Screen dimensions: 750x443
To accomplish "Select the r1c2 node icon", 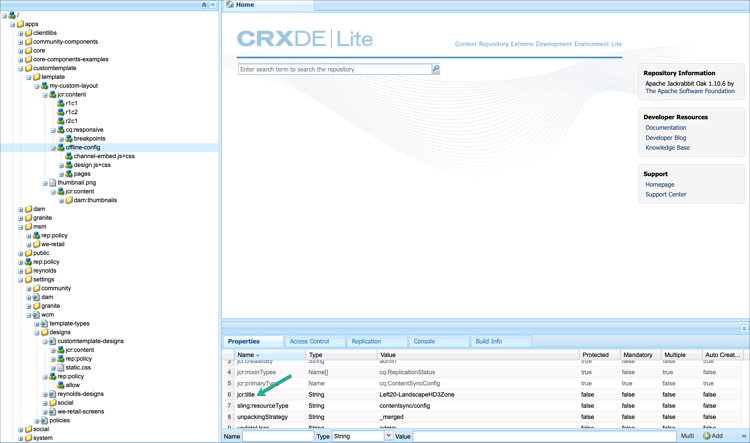I will 61,112.
